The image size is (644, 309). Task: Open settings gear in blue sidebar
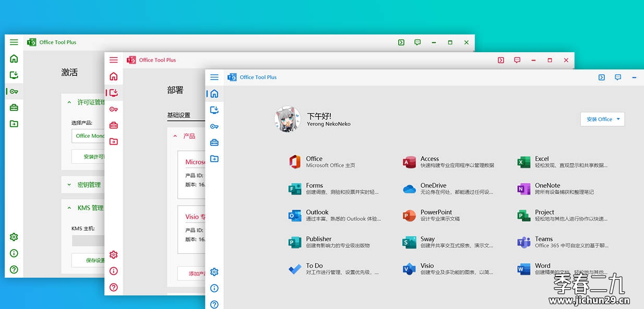pyautogui.click(x=214, y=272)
